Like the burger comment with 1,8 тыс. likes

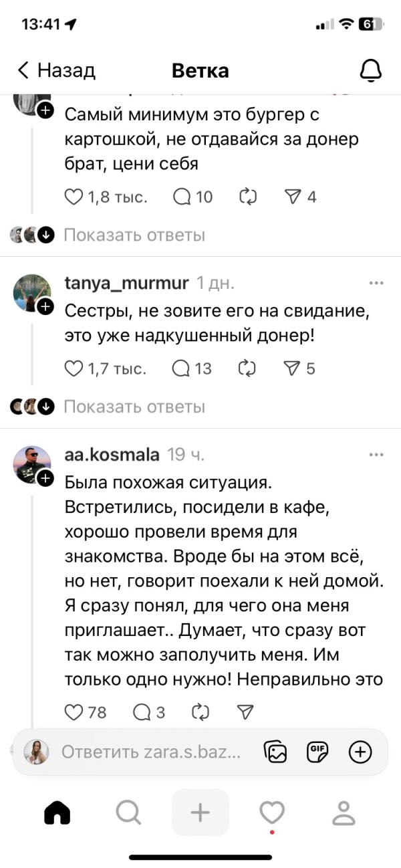click(74, 197)
